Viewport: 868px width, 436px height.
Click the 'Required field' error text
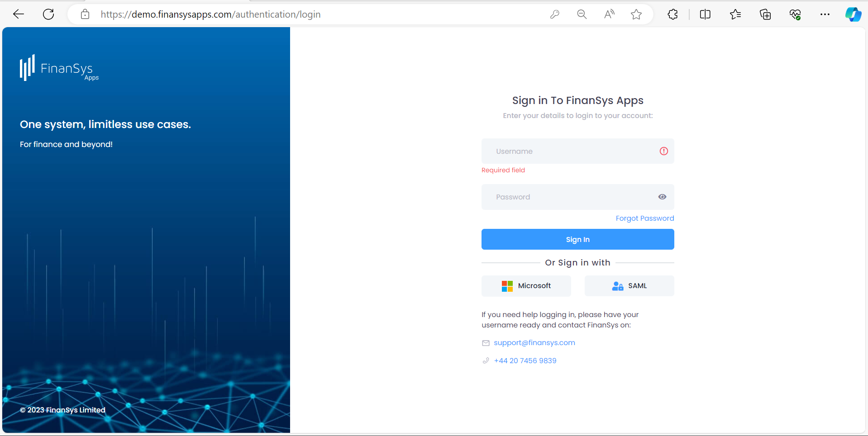coord(503,170)
